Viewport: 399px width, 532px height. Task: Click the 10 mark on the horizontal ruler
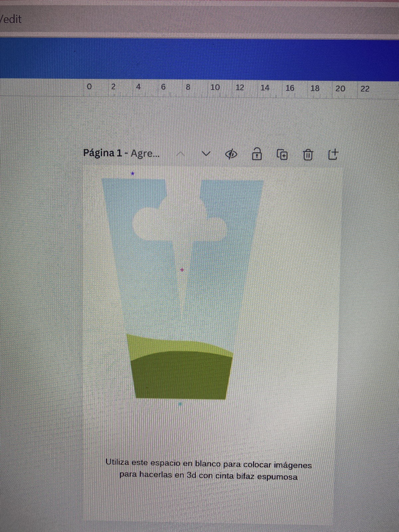[215, 87]
